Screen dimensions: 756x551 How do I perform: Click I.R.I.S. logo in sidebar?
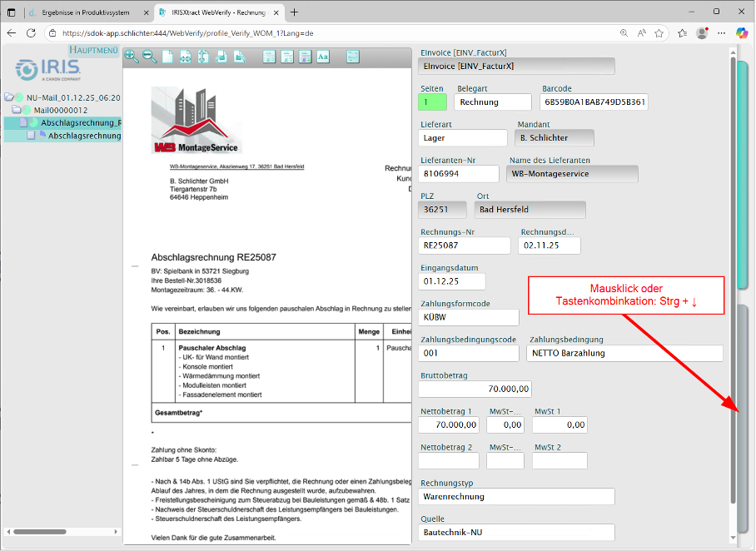pos(48,70)
